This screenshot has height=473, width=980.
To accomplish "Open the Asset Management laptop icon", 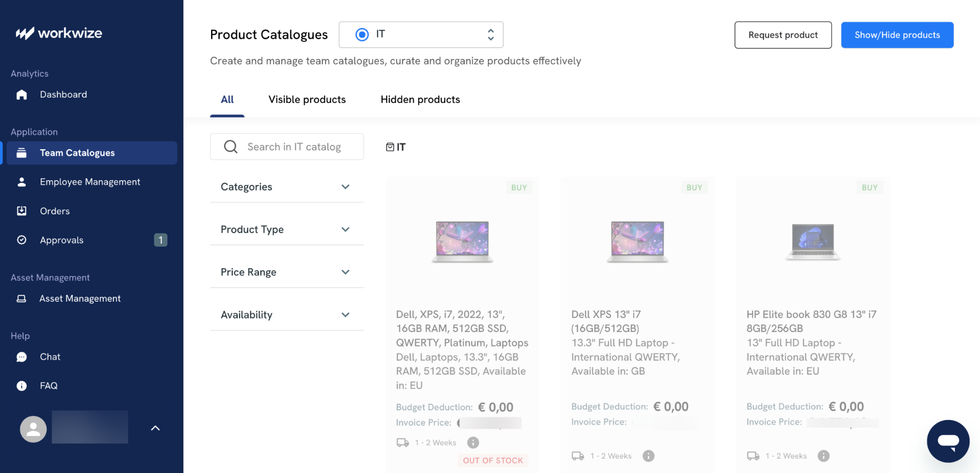I will point(22,298).
